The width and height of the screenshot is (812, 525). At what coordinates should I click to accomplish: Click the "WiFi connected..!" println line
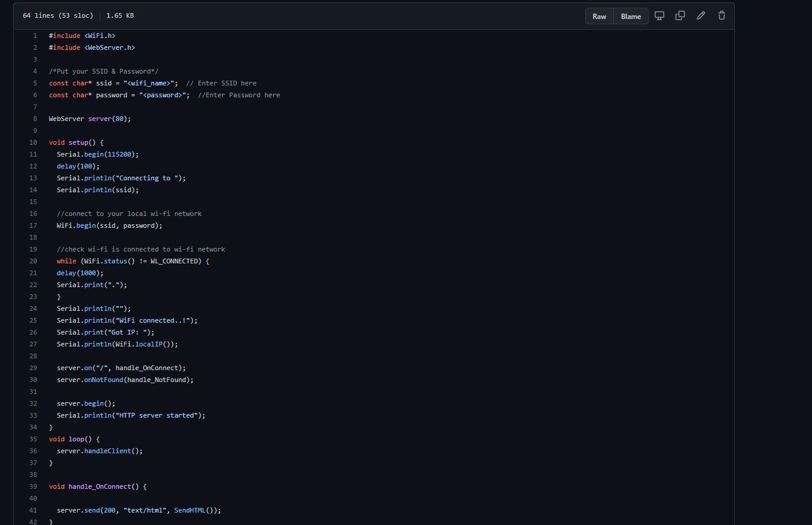click(128, 320)
